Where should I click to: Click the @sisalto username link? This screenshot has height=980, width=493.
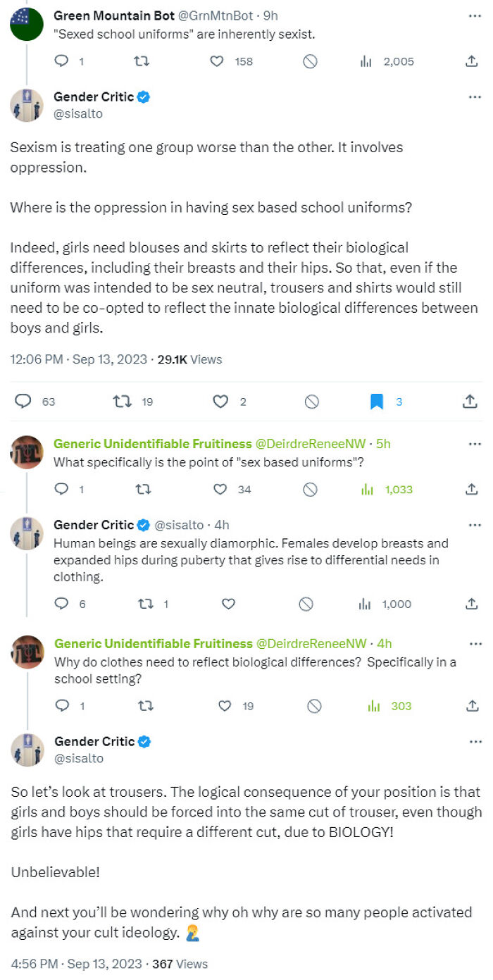pos(74,113)
